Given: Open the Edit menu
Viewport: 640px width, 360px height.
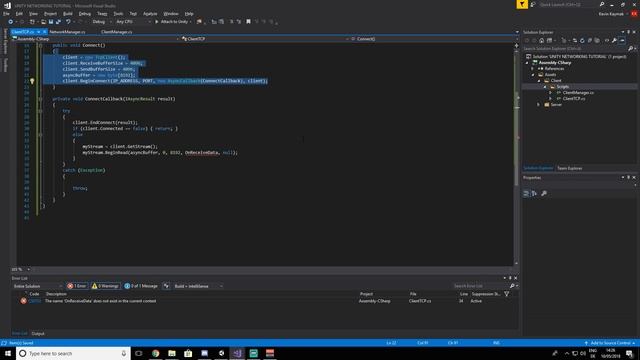Looking at the screenshot, I should pyautogui.click(x=19, y=13).
